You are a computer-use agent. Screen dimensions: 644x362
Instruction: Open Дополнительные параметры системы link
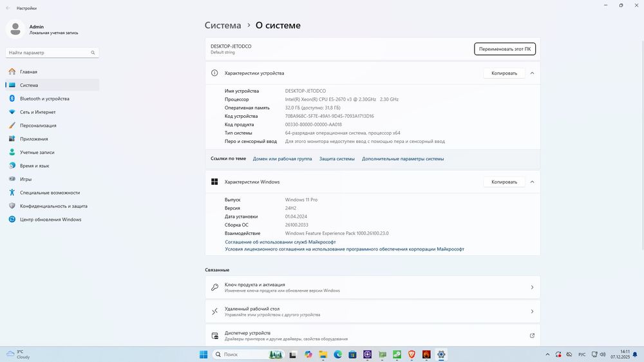[x=402, y=158]
